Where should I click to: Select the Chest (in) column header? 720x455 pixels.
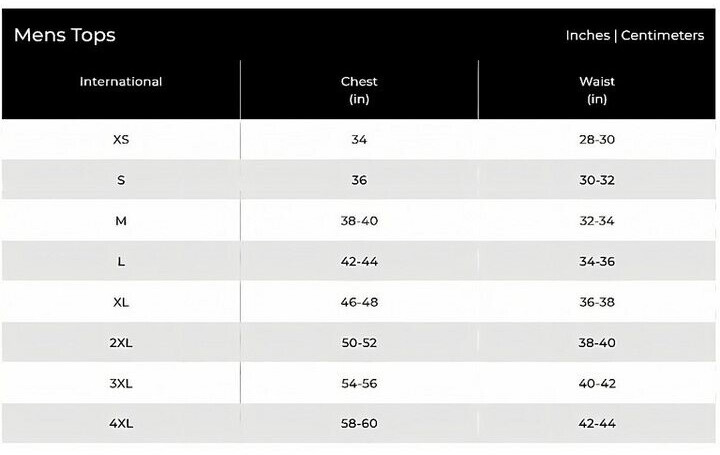pyautogui.click(x=359, y=90)
